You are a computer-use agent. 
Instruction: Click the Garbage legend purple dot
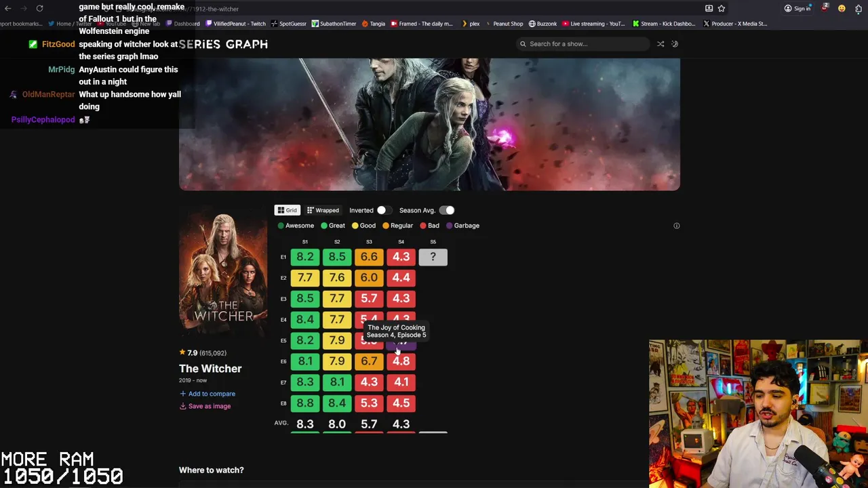click(x=449, y=226)
